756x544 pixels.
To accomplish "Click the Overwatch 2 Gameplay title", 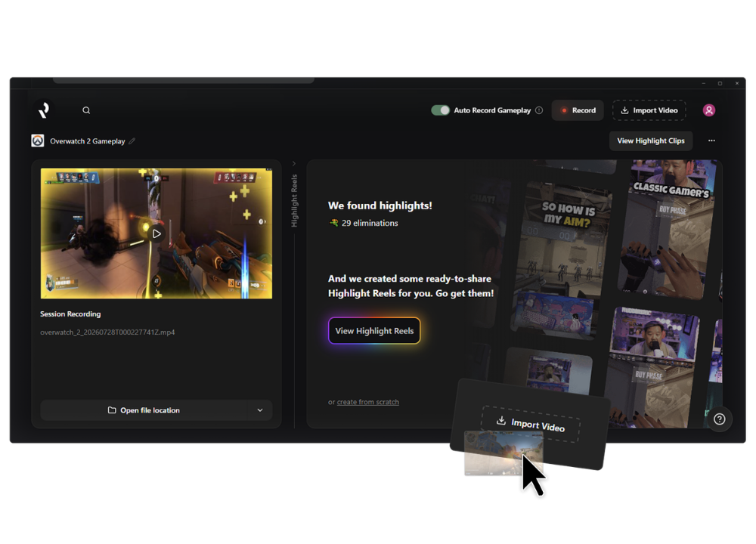I will [x=87, y=141].
